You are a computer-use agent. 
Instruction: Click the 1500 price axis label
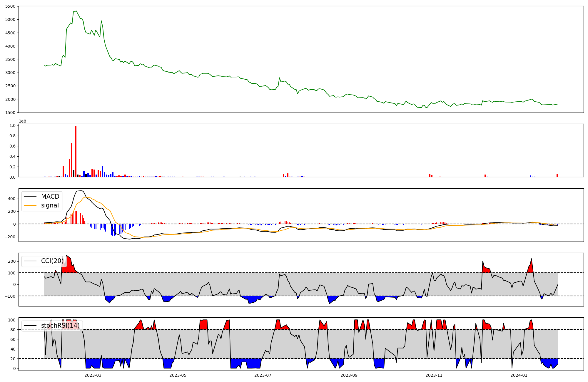(11, 113)
